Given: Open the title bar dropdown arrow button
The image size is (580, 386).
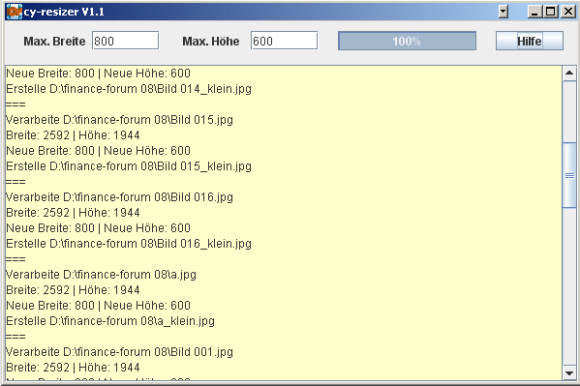Looking at the screenshot, I should coord(503,12).
